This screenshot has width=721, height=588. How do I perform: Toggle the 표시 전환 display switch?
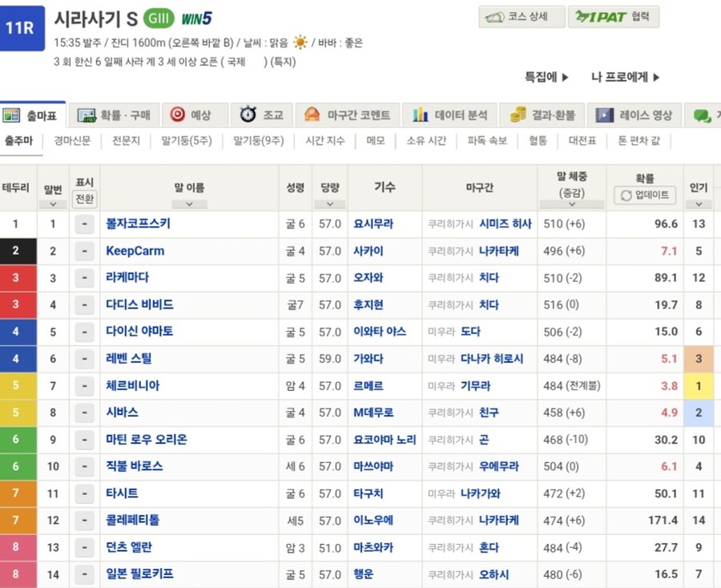(x=84, y=198)
